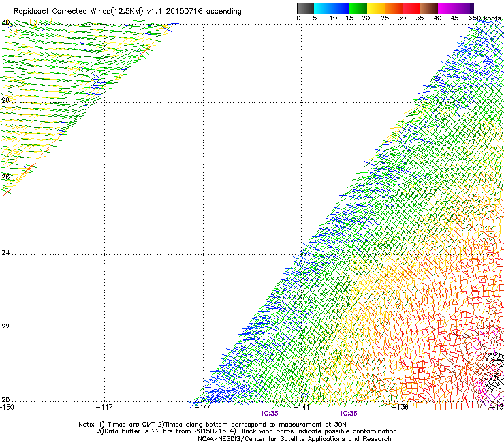Click the '35' legend scale label

click(420, 18)
